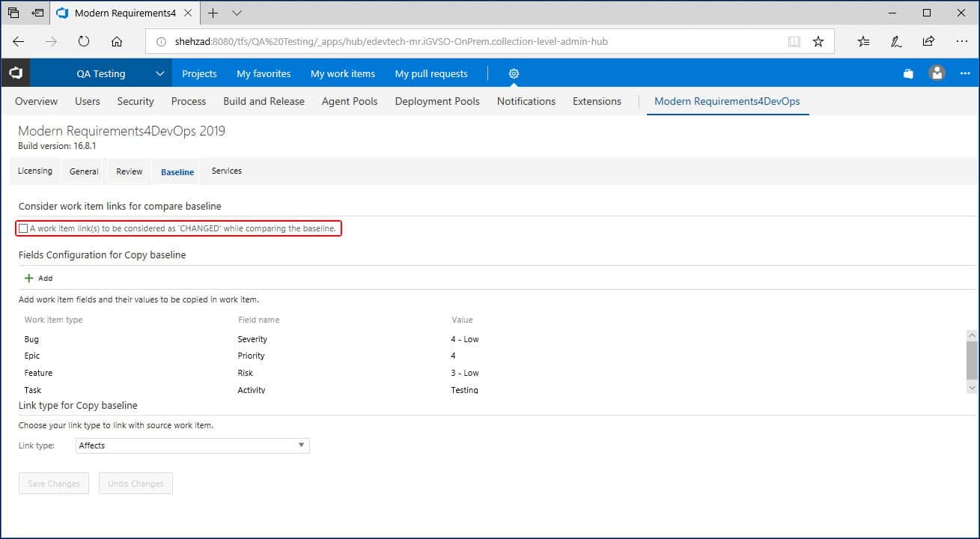Click the Azure DevOps logo icon

(x=15, y=73)
